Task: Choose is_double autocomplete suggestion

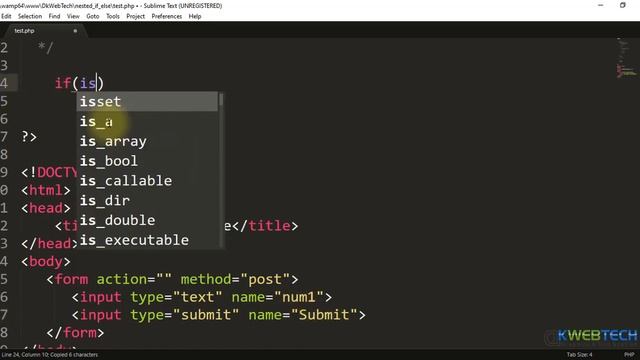Action: tap(147, 220)
